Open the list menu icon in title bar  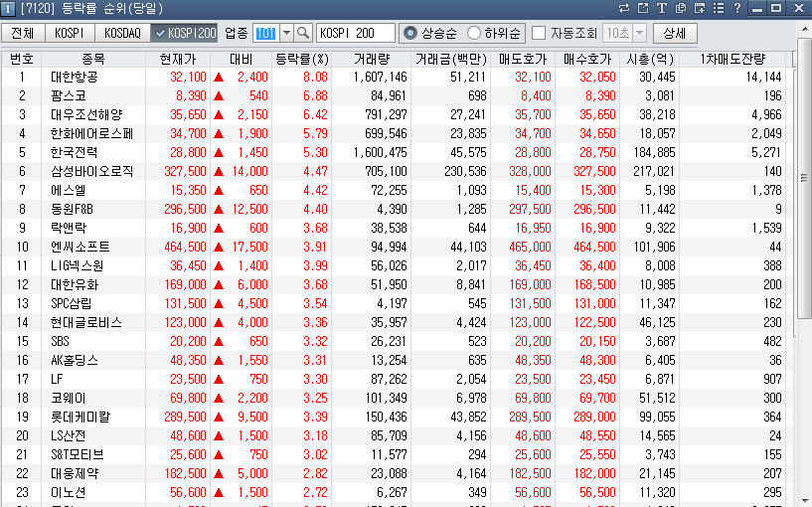(719, 8)
